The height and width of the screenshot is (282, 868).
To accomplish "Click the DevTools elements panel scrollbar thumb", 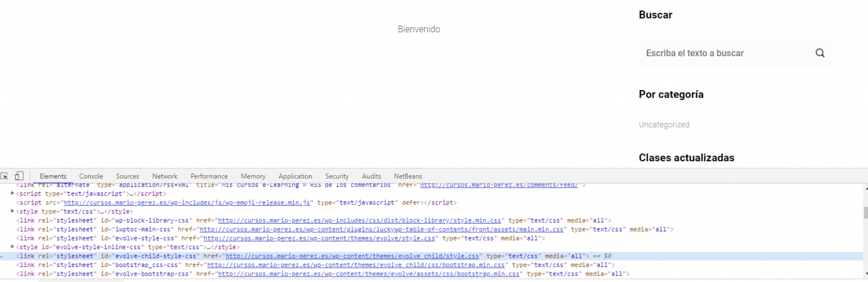I will [865, 213].
